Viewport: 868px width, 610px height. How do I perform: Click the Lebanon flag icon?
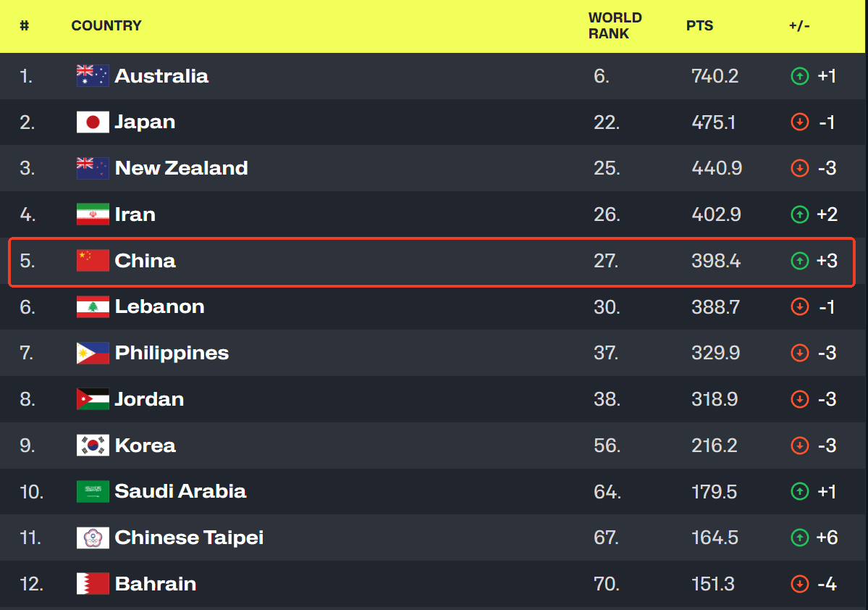[93, 307]
